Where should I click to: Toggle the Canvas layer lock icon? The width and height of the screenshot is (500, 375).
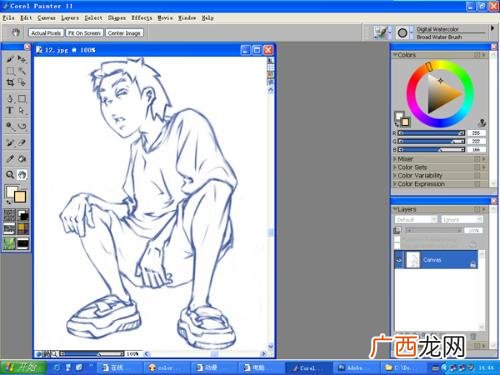473,264
